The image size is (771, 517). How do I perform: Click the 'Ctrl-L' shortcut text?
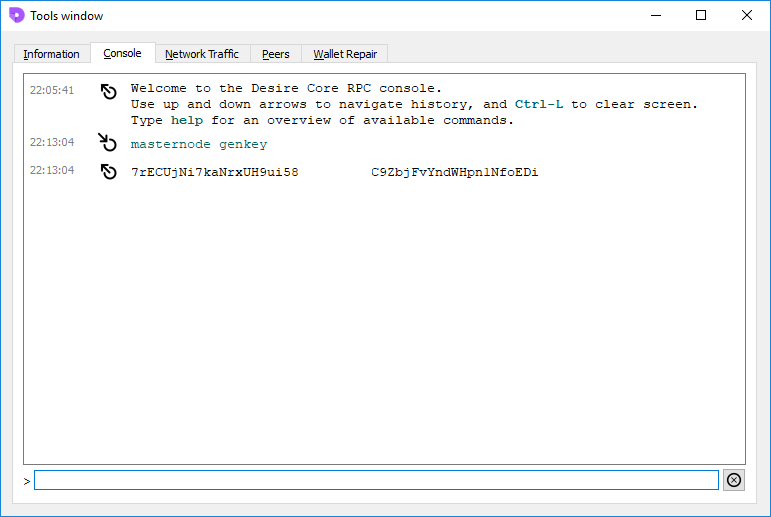(x=539, y=104)
